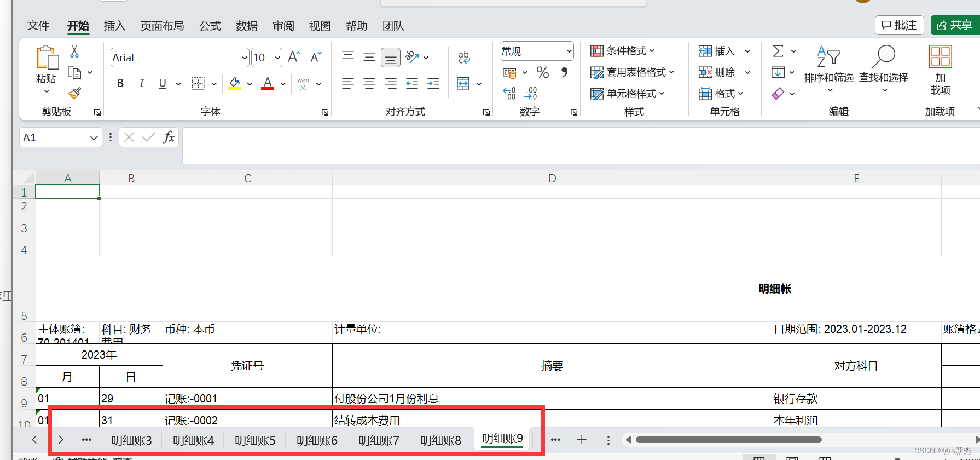The height and width of the screenshot is (460, 980).
Task: Switch to the 数据 tab
Action: pyautogui.click(x=246, y=26)
